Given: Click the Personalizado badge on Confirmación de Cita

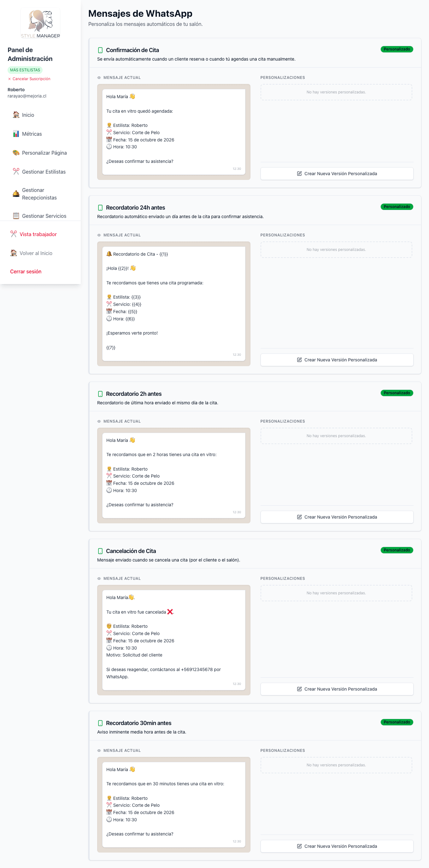Looking at the screenshot, I should pyautogui.click(x=397, y=49).
